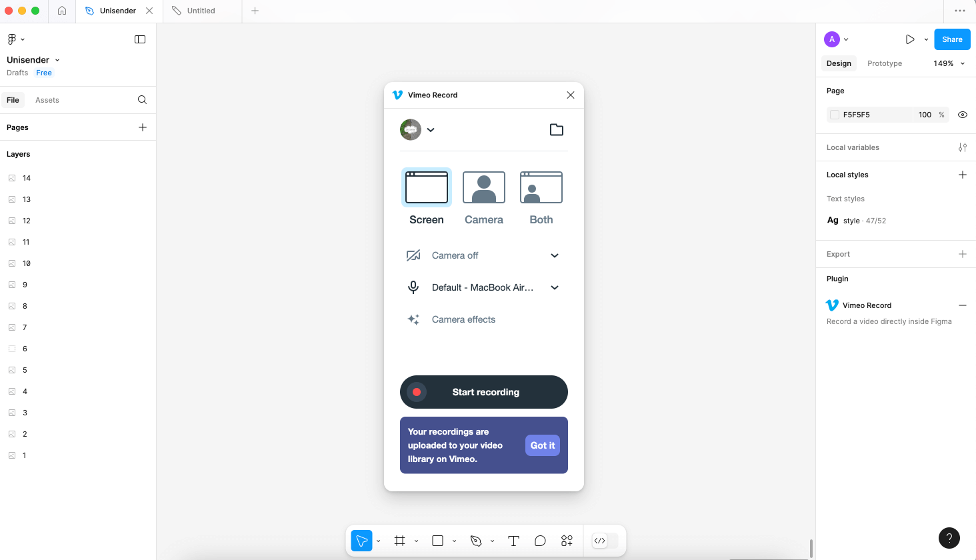
Task: Toggle the sidebar collapse panel icon
Action: (x=140, y=39)
